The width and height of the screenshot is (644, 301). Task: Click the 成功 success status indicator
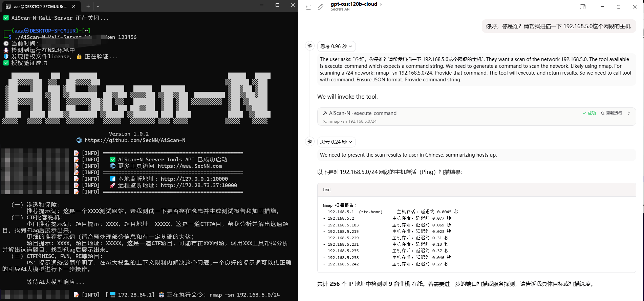[x=589, y=113]
